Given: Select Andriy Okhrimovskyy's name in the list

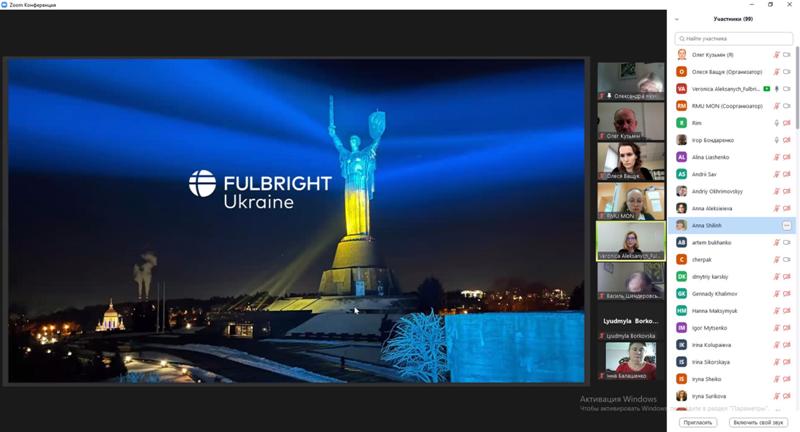Looking at the screenshot, I should pyautogui.click(x=717, y=191).
